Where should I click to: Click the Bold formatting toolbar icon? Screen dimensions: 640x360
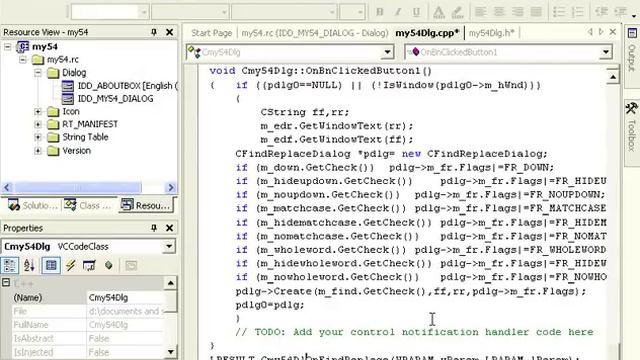tap(380, 12)
